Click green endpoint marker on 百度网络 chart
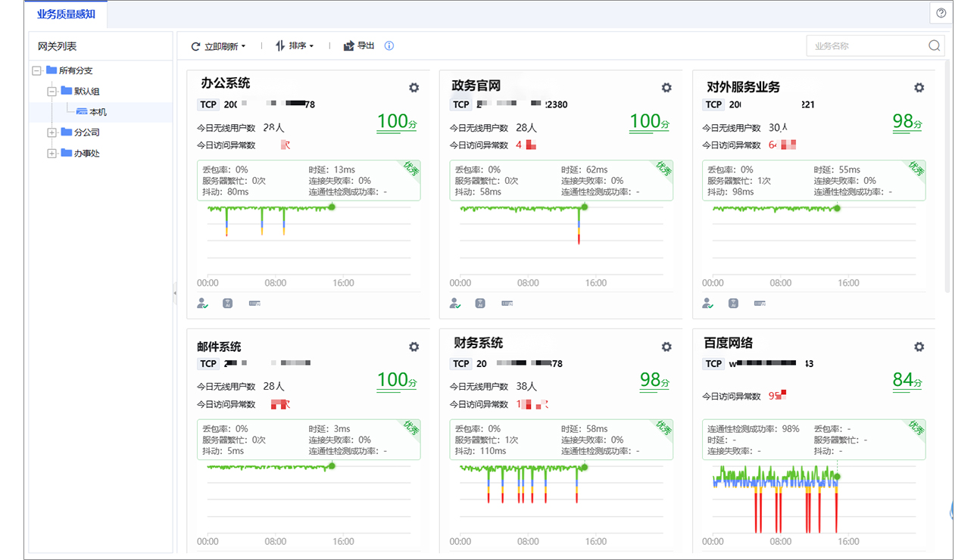This screenshot has height=560, width=977. [x=837, y=476]
